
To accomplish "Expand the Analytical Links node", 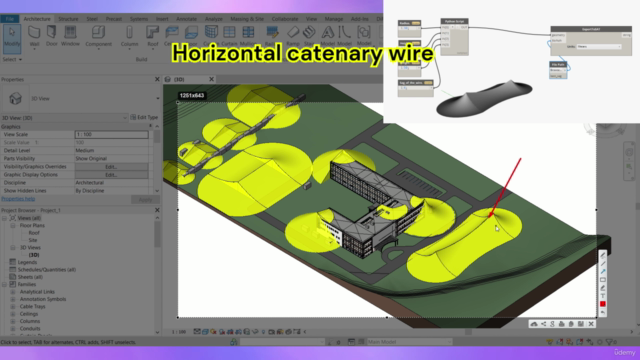I will 13,292.
